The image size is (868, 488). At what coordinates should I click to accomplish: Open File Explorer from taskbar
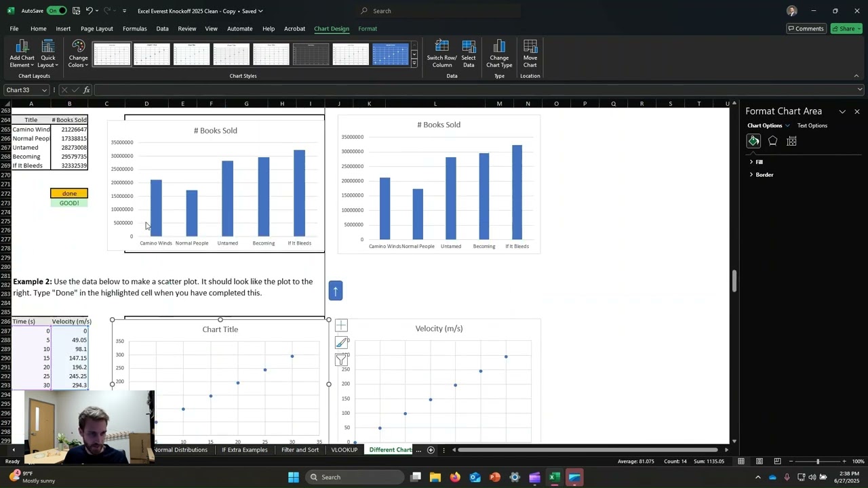[x=435, y=477]
